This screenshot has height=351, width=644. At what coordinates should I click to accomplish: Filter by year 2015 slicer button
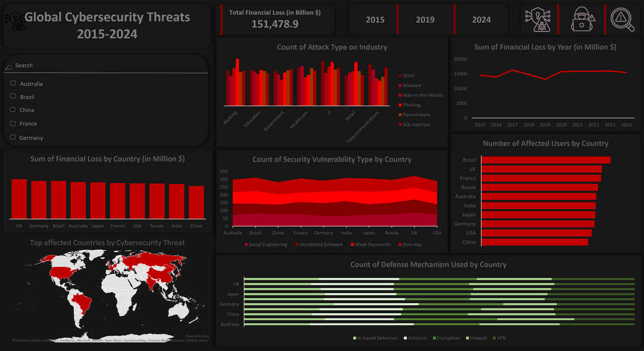click(375, 20)
